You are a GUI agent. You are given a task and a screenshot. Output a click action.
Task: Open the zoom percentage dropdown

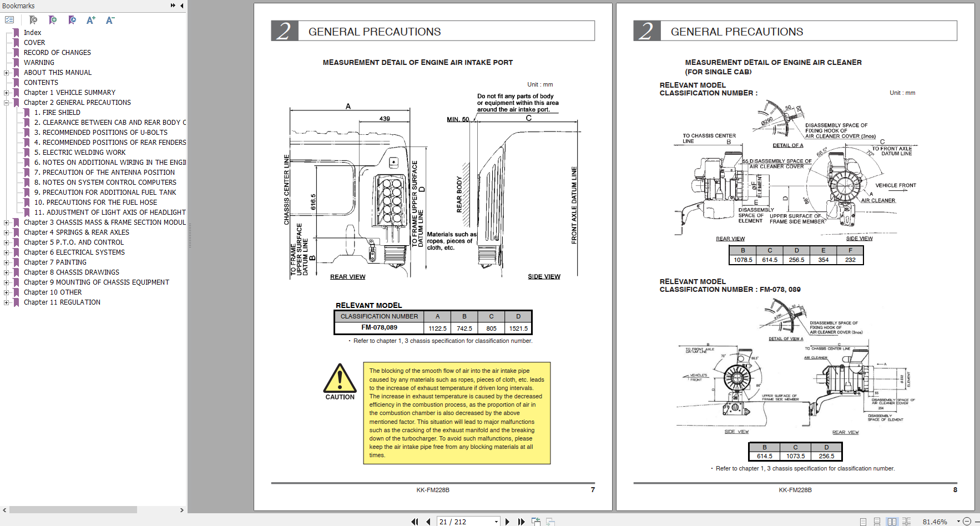tap(958, 522)
